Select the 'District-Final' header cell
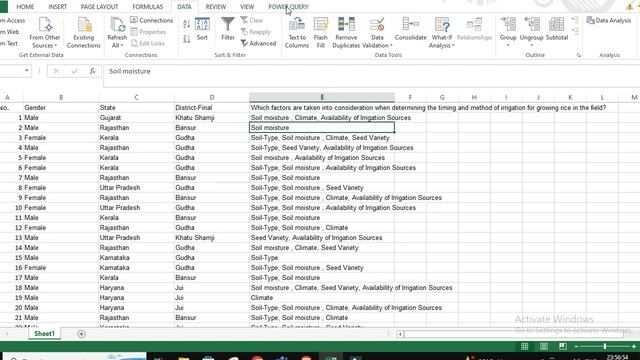 [x=211, y=108]
